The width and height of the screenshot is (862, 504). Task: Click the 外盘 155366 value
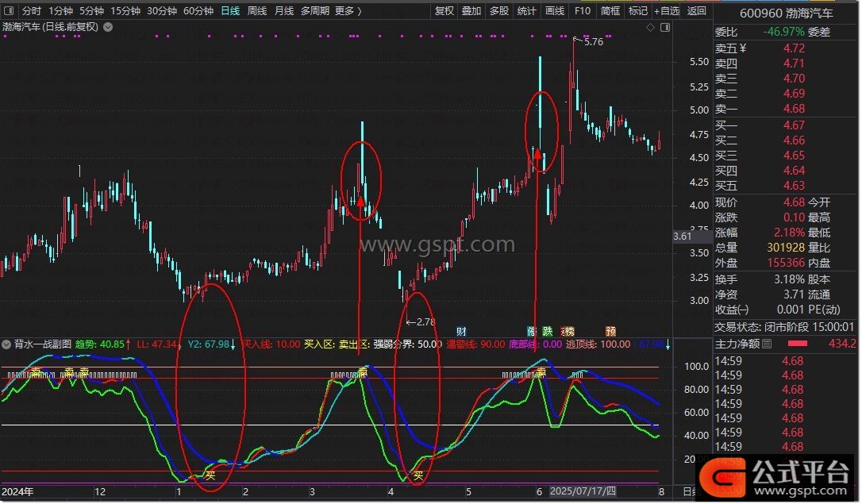pos(786,264)
